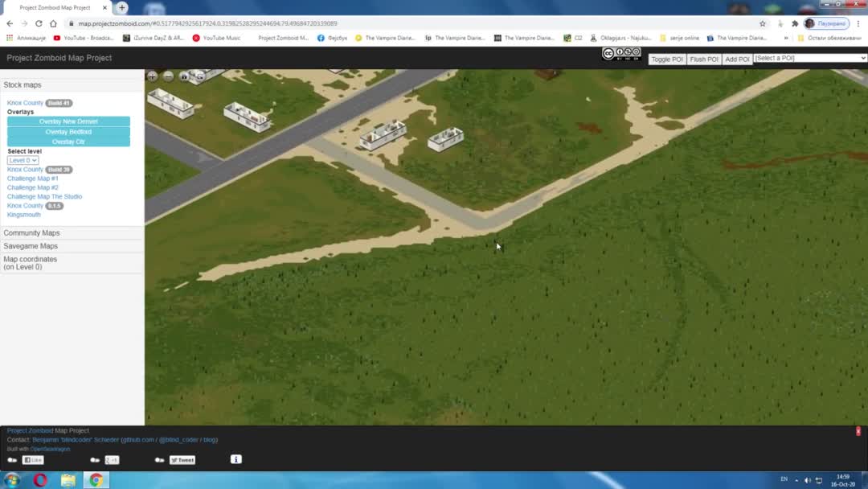Open Chrome extensions puzzle icon
Viewport: 868px width, 489px height.
click(794, 23)
